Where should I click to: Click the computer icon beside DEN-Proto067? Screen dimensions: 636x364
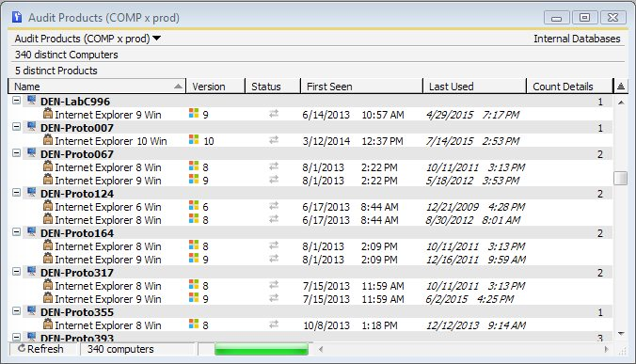pyautogui.click(x=31, y=152)
